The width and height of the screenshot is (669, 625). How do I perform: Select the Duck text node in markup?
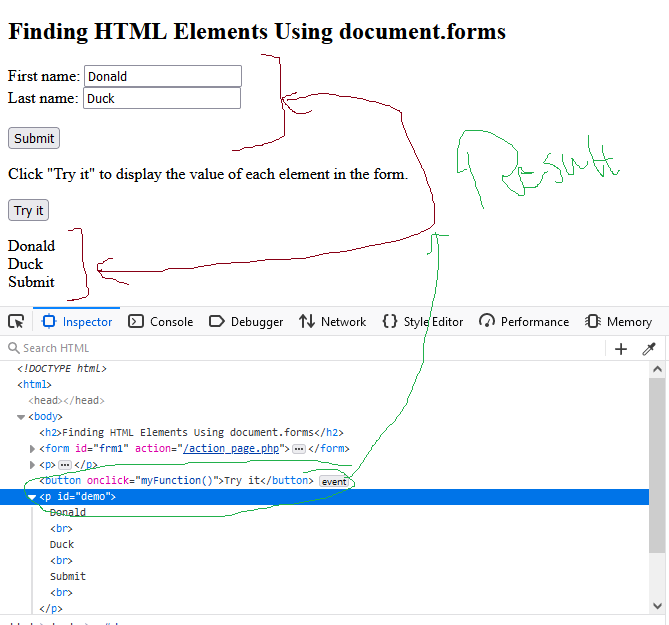62,545
